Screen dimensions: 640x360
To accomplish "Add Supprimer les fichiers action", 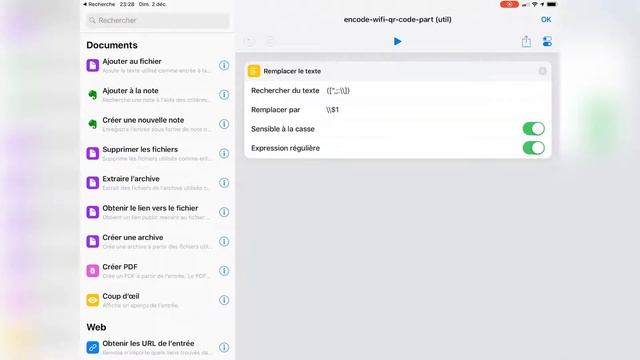I will click(x=157, y=153).
